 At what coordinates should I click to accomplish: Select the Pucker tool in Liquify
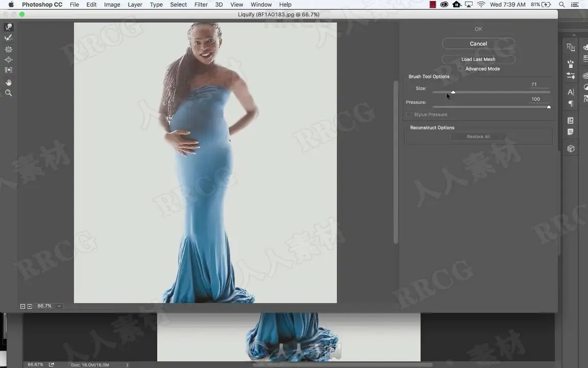[x=8, y=49]
